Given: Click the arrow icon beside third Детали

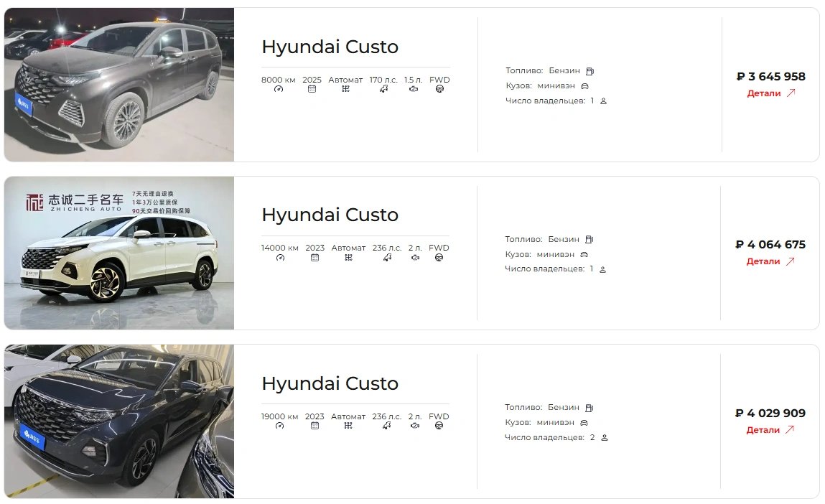Looking at the screenshot, I should 789,429.
